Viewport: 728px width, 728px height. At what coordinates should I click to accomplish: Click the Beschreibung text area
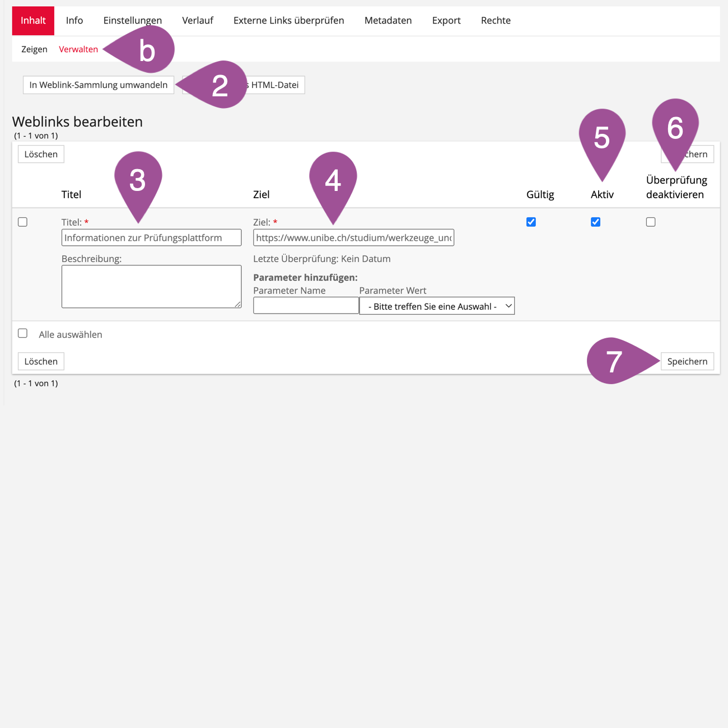tap(151, 287)
